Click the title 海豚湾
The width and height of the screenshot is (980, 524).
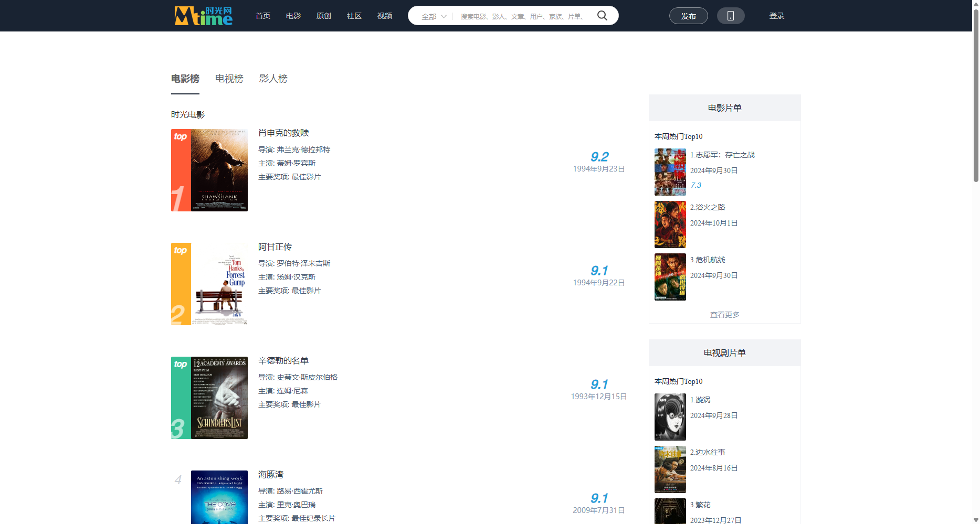point(271,475)
